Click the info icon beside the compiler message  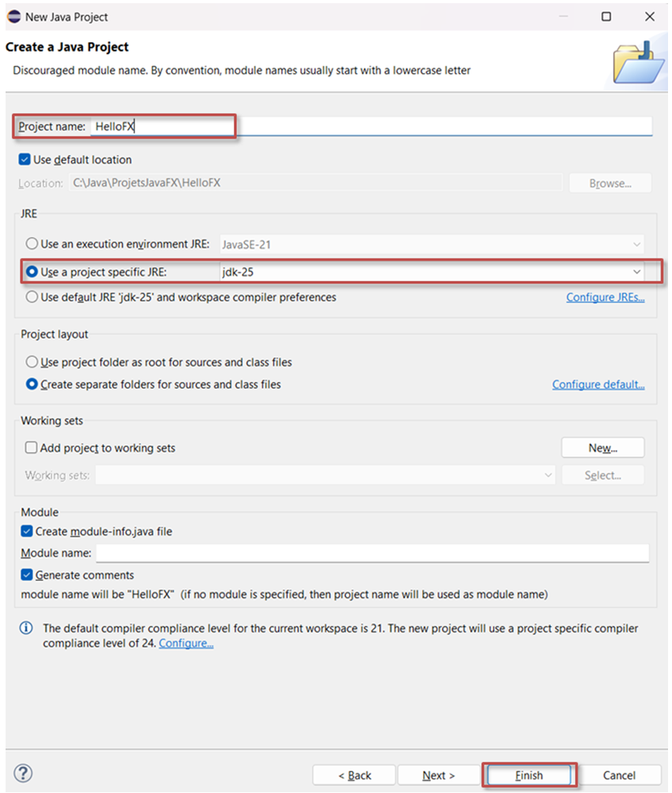point(25,628)
